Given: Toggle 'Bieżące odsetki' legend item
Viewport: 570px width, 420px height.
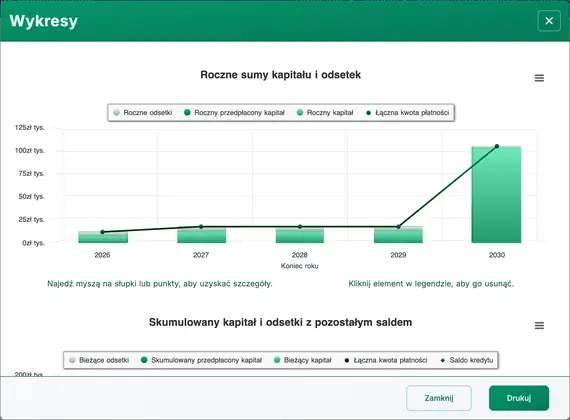Looking at the screenshot, I should 99,360.
